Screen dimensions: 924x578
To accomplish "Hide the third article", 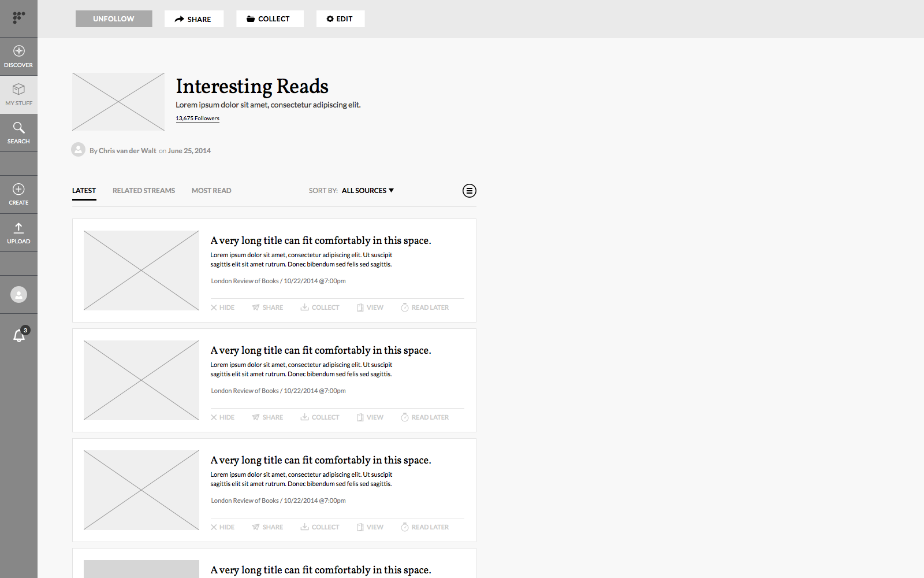I will point(223,527).
